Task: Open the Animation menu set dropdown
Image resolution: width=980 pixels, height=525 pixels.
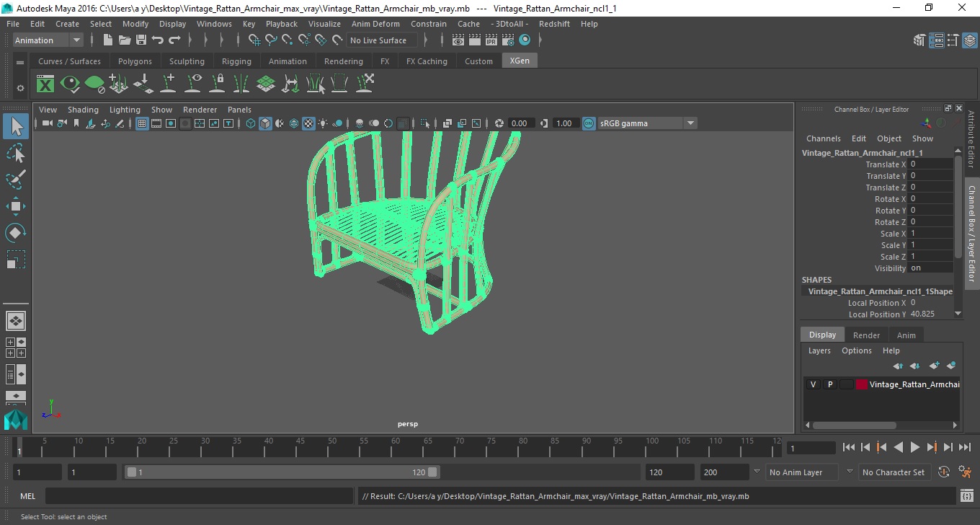Action: [48, 40]
